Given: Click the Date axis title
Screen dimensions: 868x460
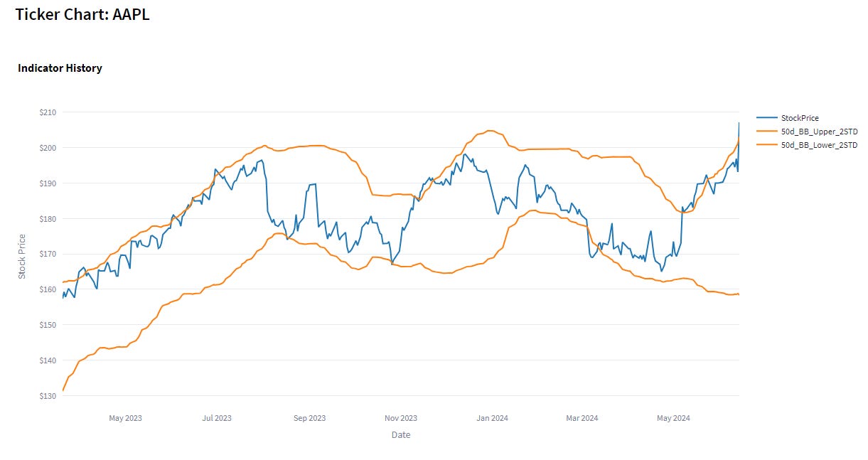Looking at the screenshot, I should point(401,434).
